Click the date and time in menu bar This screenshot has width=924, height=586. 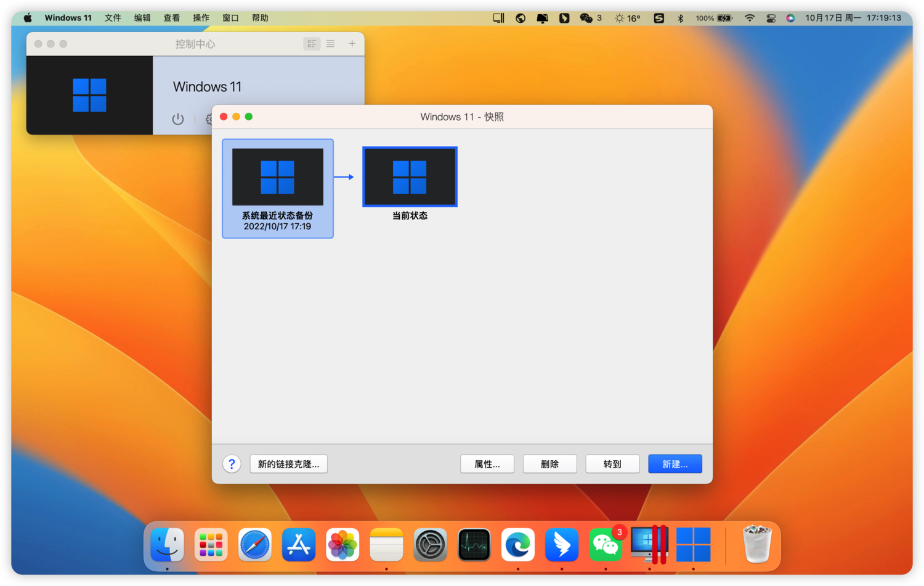point(853,18)
